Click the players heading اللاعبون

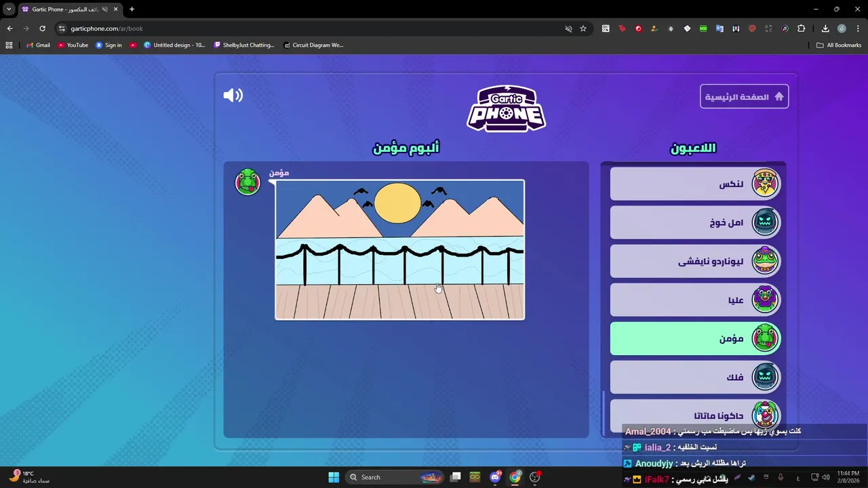coord(693,148)
